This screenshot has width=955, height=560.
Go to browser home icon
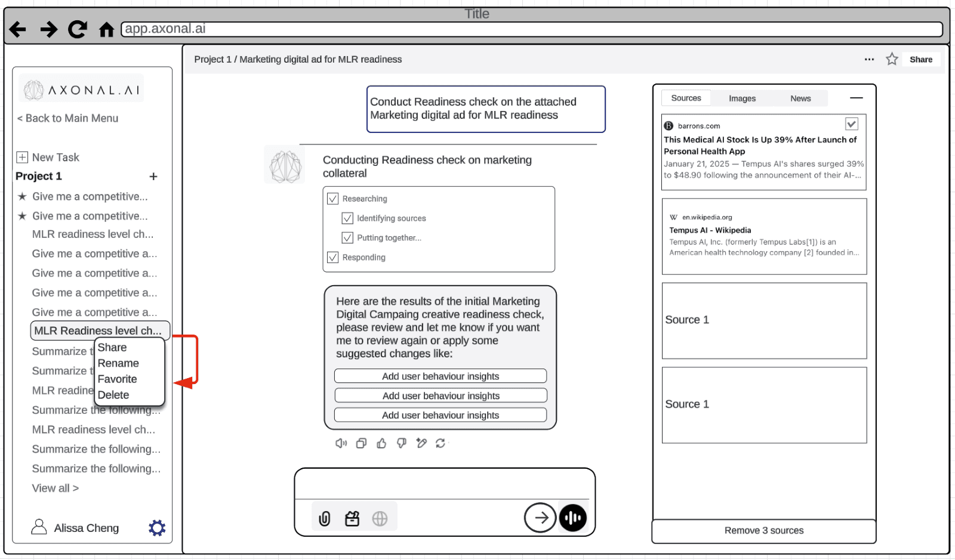click(x=106, y=29)
